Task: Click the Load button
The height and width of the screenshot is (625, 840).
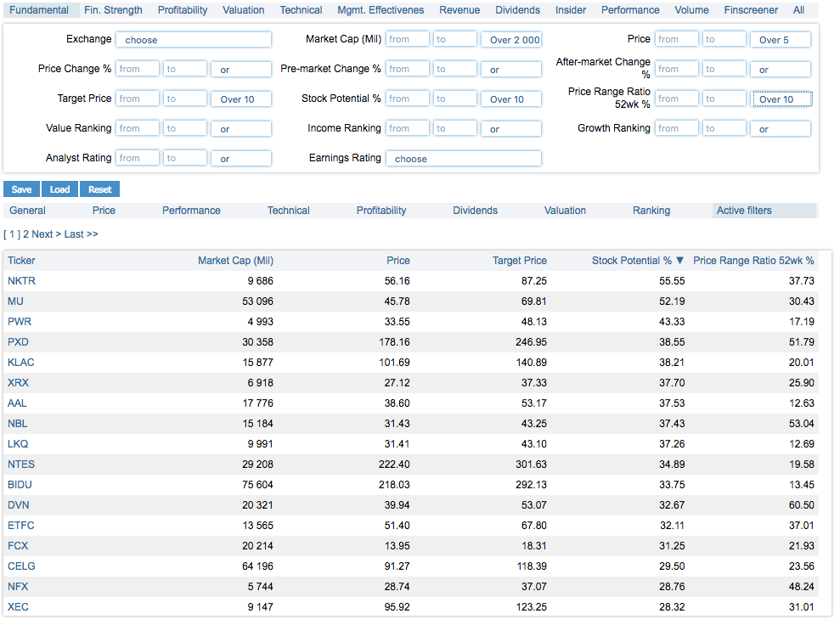Action: tap(59, 189)
